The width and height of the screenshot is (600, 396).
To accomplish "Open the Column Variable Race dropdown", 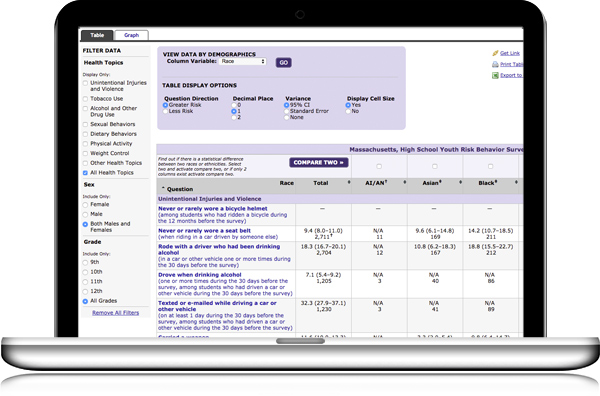I will (243, 61).
